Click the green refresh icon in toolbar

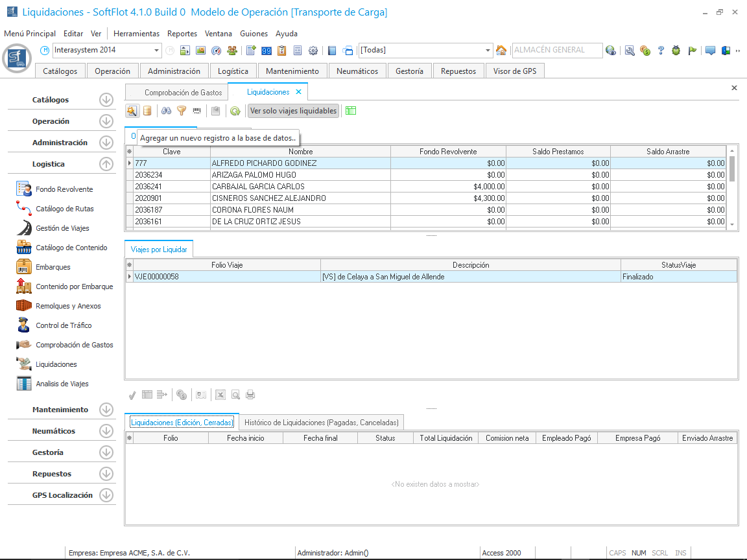pos(235,111)
